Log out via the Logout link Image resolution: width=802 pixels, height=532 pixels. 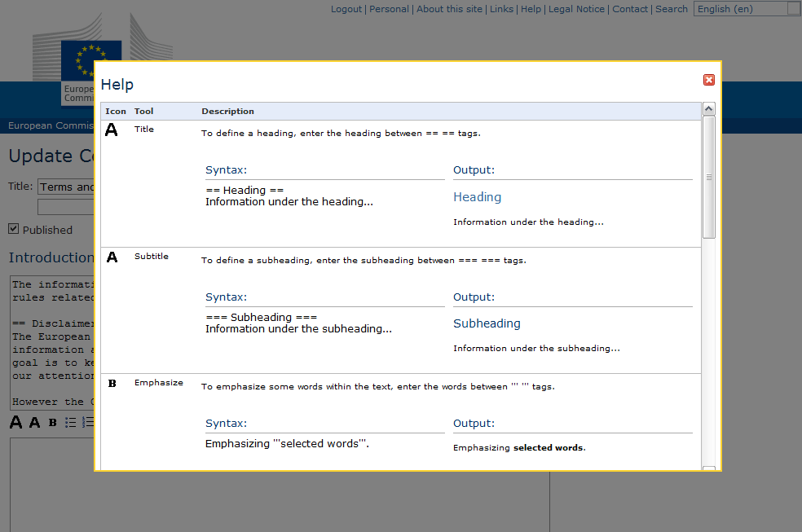click(x=346, y=9)
